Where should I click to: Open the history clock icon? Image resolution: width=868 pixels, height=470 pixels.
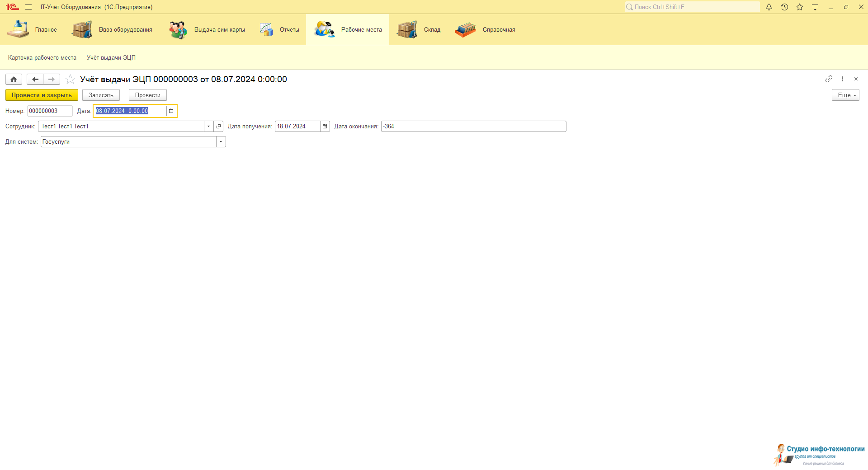(x=784, y=7)
